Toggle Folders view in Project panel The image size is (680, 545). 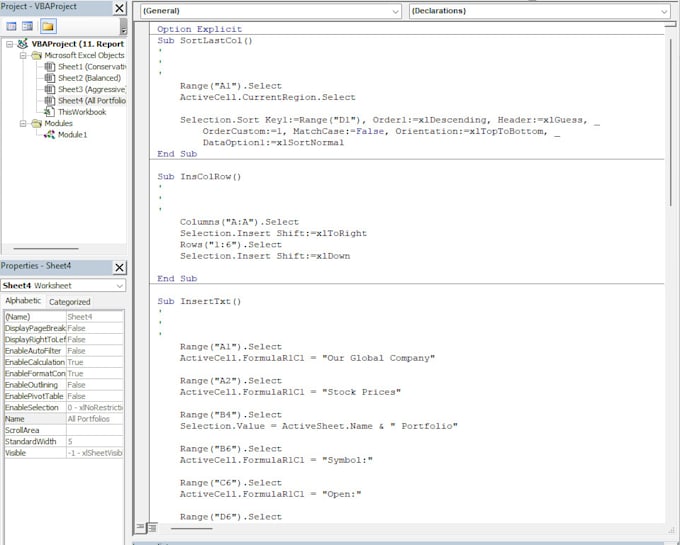point(48,26)
